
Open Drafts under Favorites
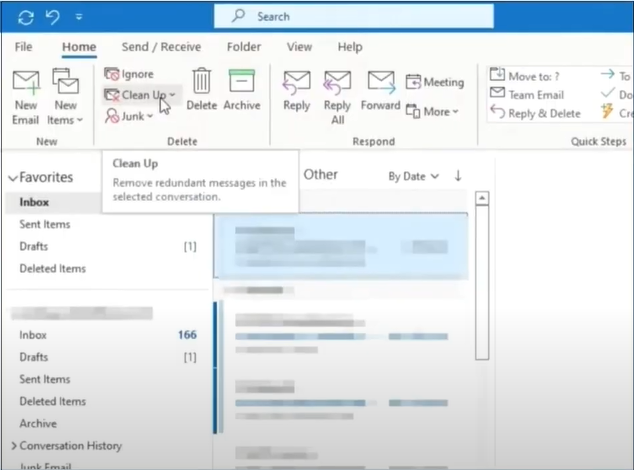(34, 246)
